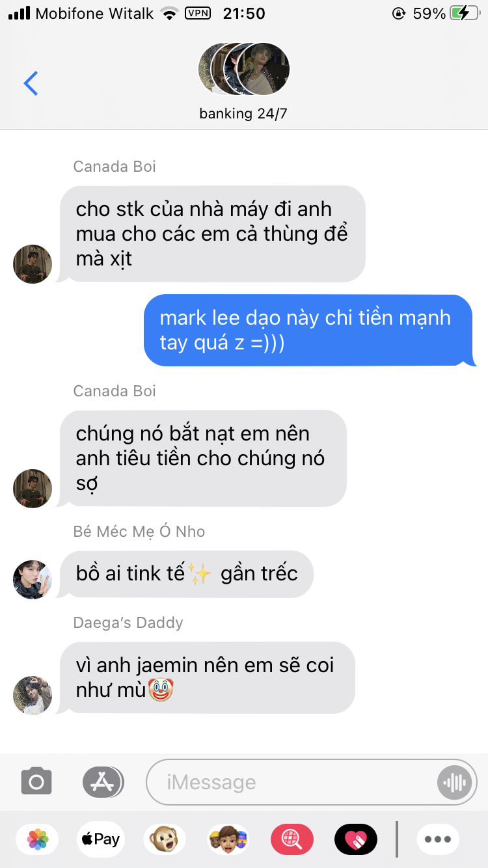Tap the group avatars at the top
488x868 pixels.
[x=243, y=68]
